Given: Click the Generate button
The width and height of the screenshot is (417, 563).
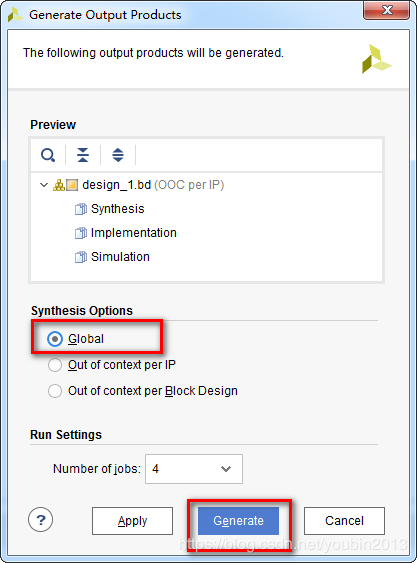Looking at the screenshot, I should (x=238, y=521).
